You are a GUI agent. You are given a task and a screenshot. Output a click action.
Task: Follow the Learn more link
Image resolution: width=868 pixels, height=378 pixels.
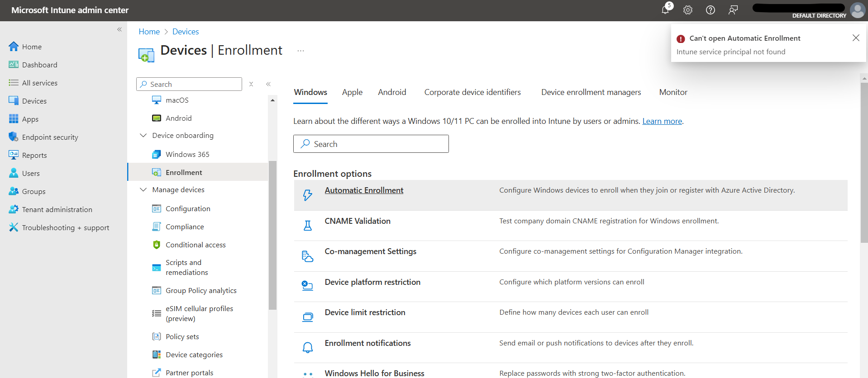pos(662,121)
